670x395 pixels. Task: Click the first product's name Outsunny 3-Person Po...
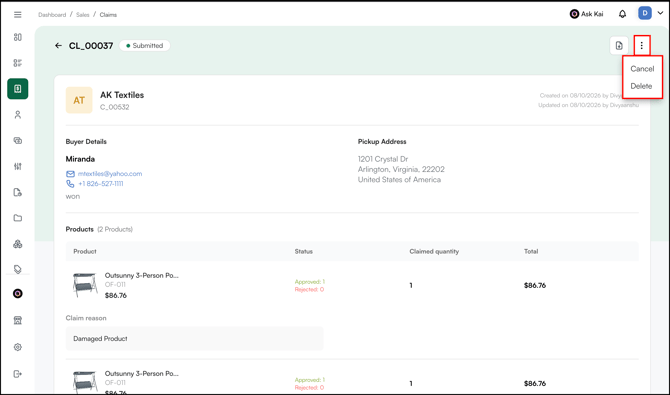click(142, 276)
